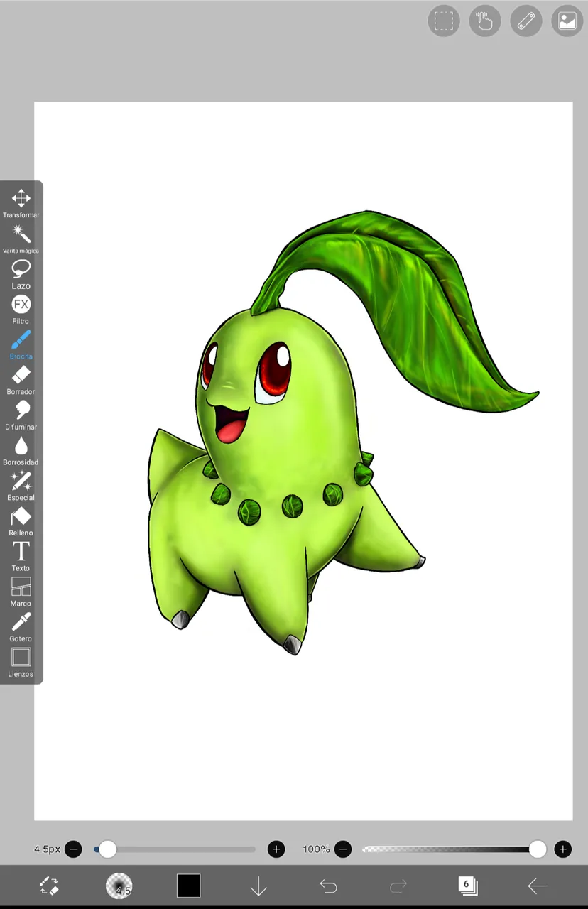This screenshot has width=588, height=909.
Task: Select the Lazo lasso tool
Action: [21, 274]
